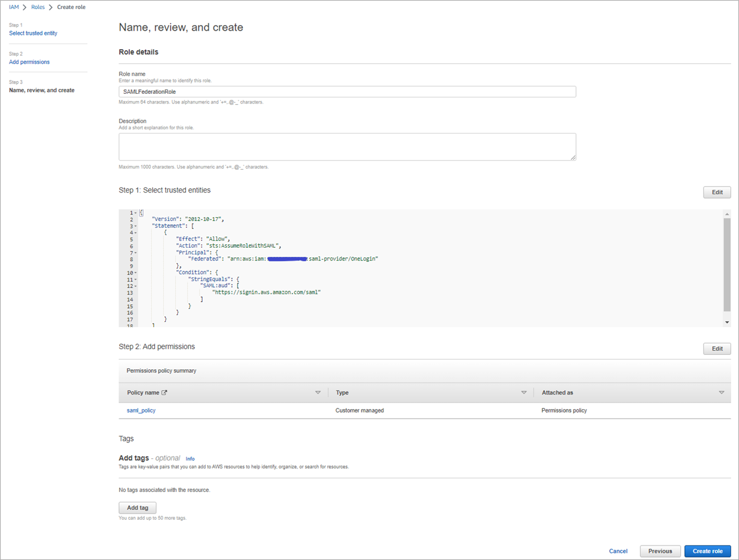
Task: Open Step 2 Add permissions link
Action: (29, 62)
